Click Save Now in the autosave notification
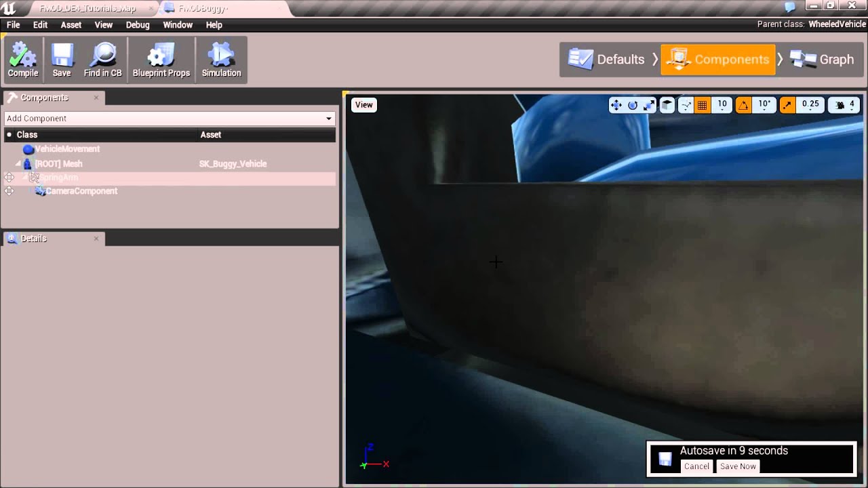The image size is (868, 488). (737, 466)
